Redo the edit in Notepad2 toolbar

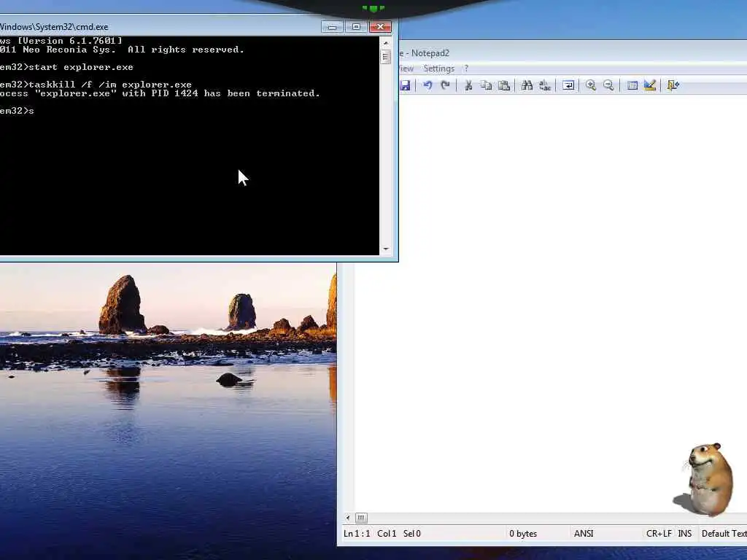(x=445, y=85)
